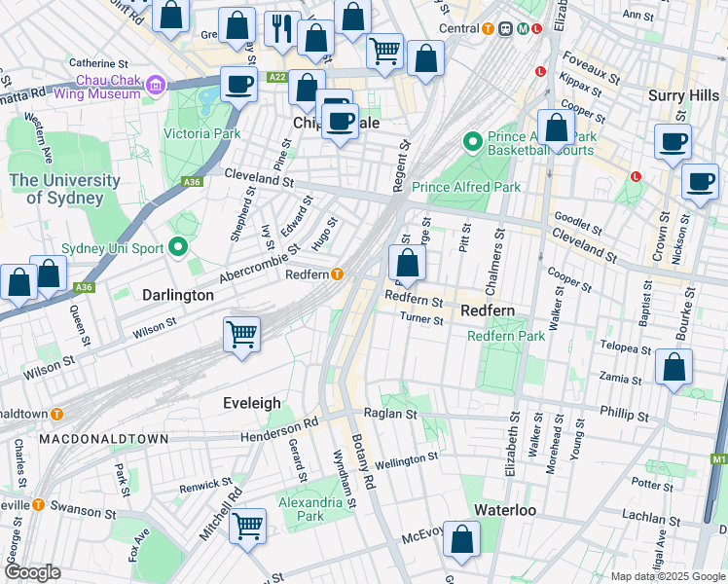Click The University of Sydney label
The height and width of the screenshot is (584, 728).
(x=65, y=189)
